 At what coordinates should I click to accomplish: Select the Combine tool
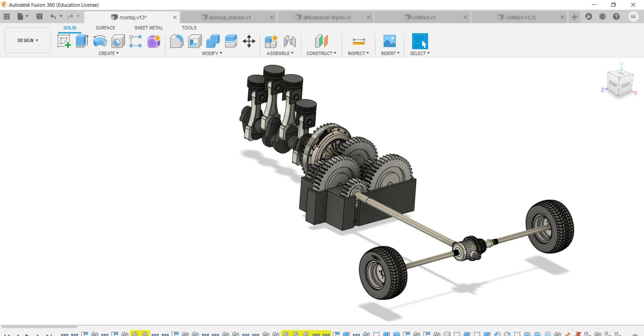[213, 41]
